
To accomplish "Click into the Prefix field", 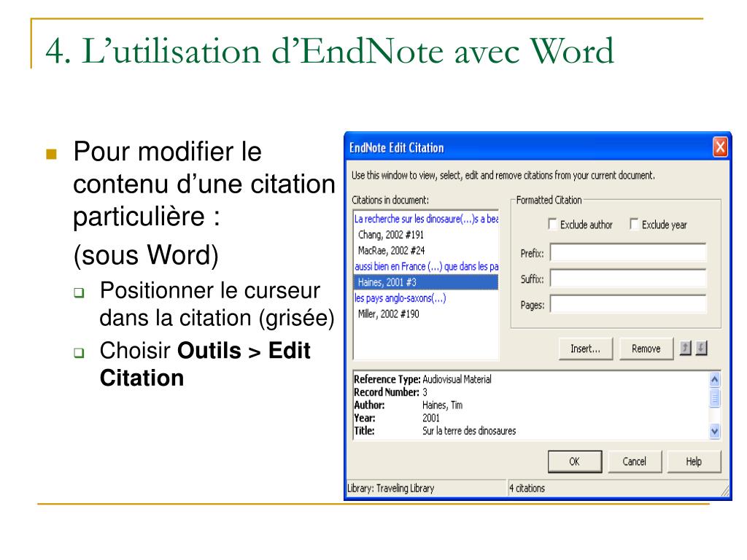I will point(628,252).
